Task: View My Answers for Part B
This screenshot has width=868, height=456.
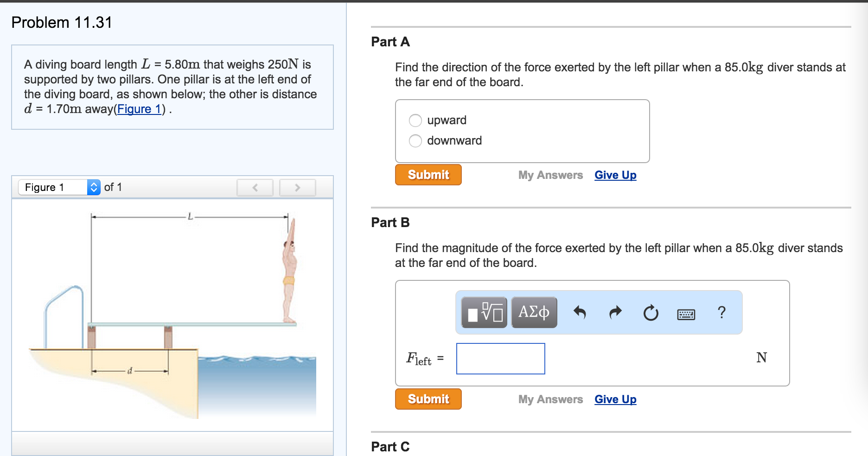Action: 550,399
